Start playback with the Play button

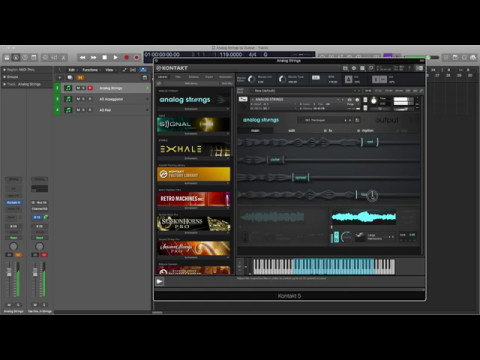[115, 58]
